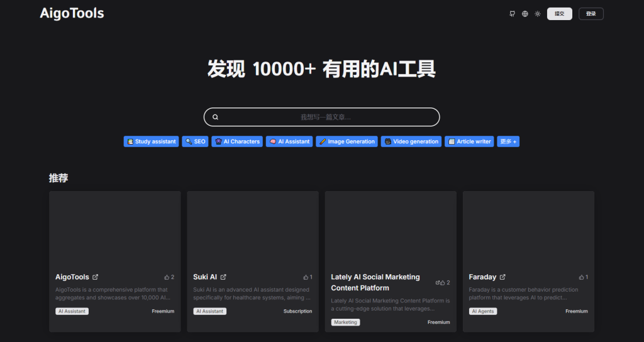644x342 pixels.
Task: Click Lately AI Social Marketing Content Platform title
Action: pos(375,282)
